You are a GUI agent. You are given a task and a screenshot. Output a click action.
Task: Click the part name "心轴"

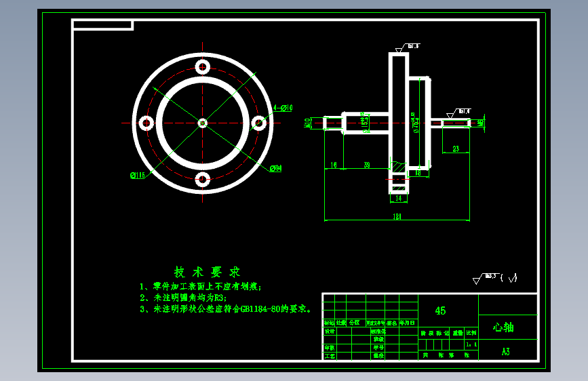pyautogui.click(x=503, y=327)
